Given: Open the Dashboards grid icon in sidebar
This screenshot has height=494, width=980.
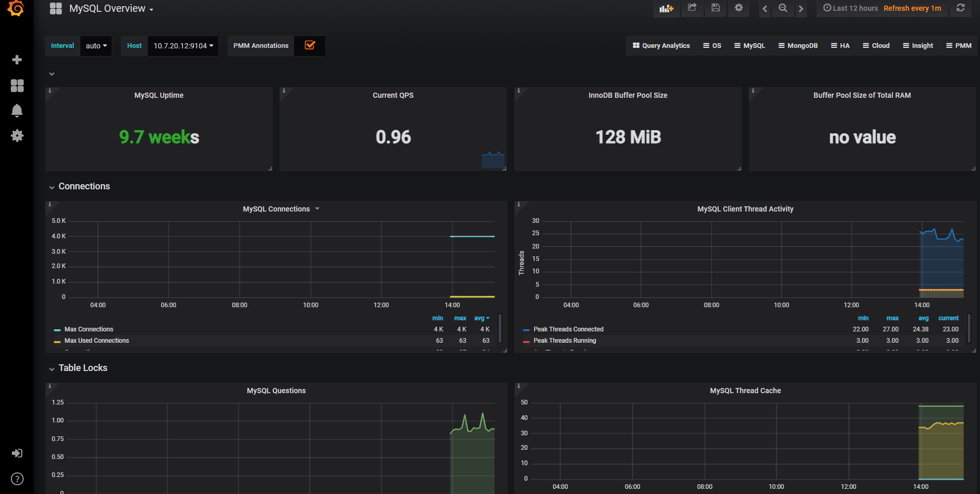Looking at the screenshot, I should [17, 85].
